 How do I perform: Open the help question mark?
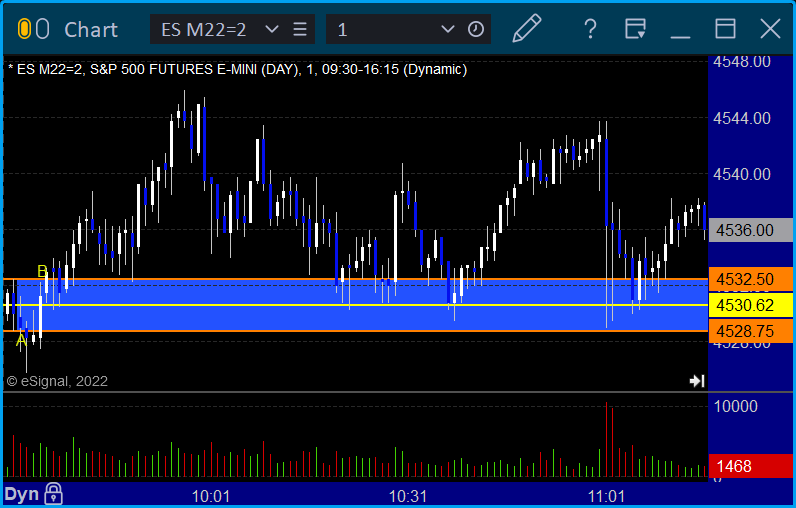(590, 29)
